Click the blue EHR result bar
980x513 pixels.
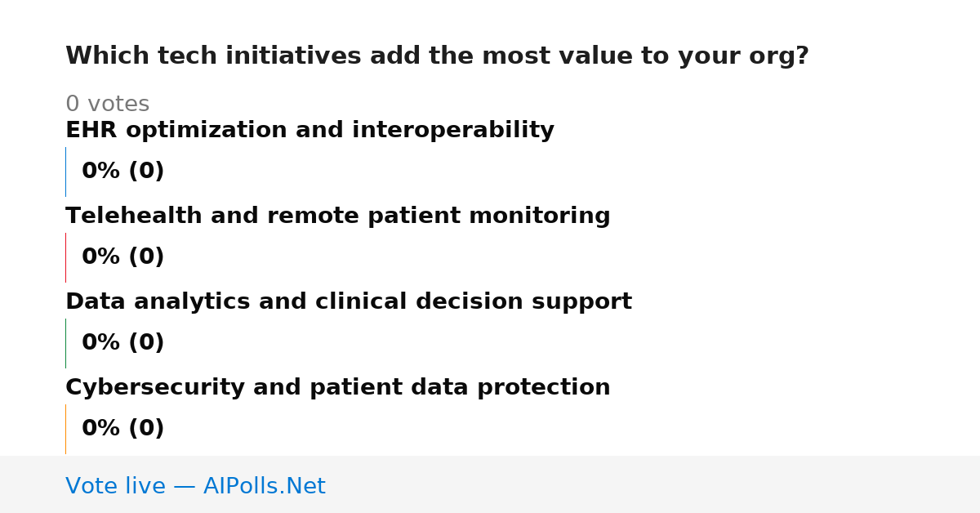65,172
